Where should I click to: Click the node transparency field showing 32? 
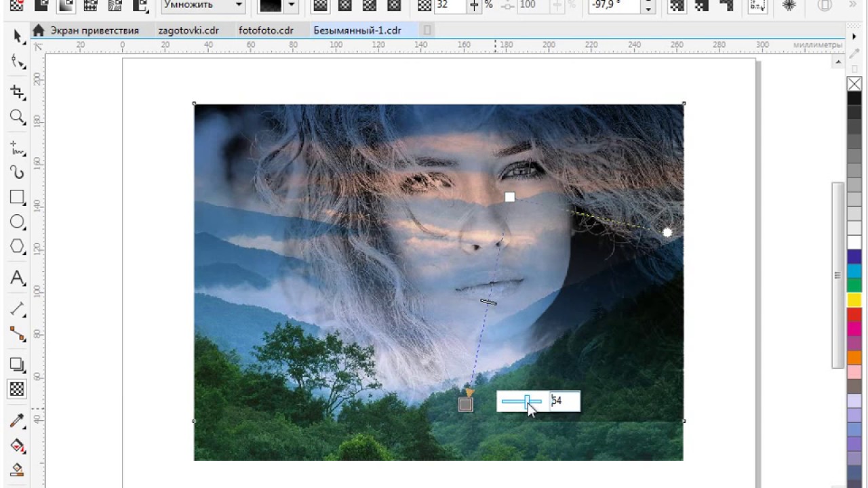click(x=450, y=5)
